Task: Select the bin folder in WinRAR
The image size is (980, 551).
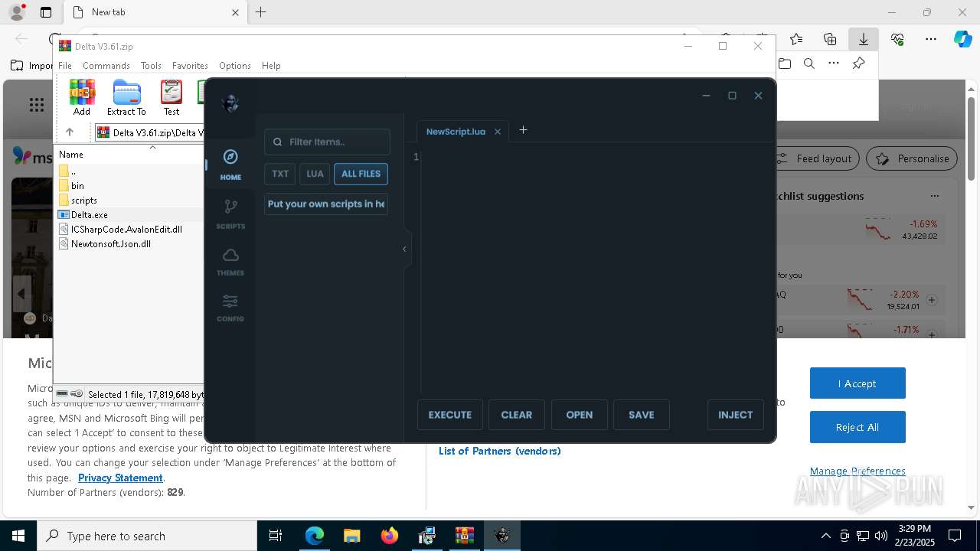Action: point(77,186)
